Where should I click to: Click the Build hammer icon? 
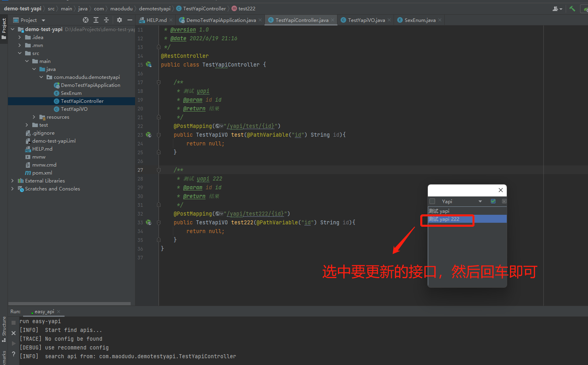[572, 8]
